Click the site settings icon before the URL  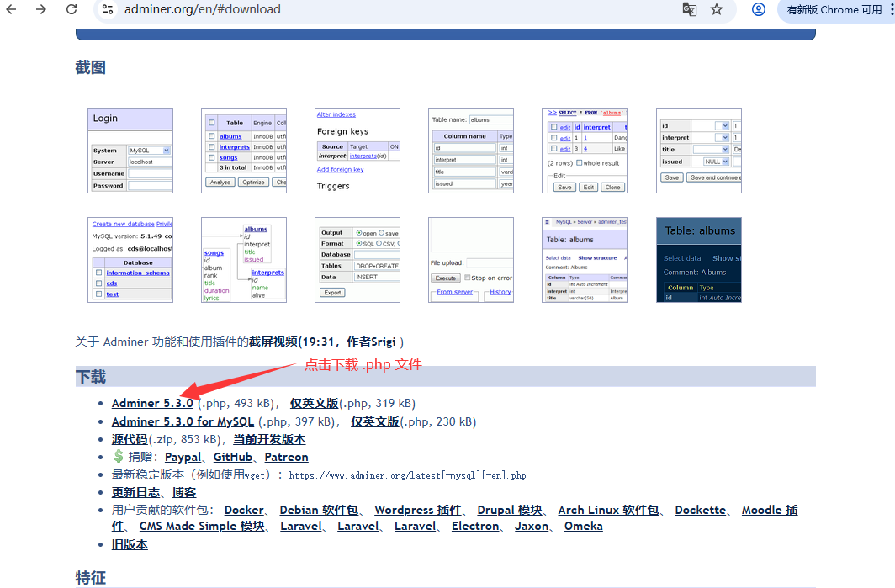click(x=108, y=10)
